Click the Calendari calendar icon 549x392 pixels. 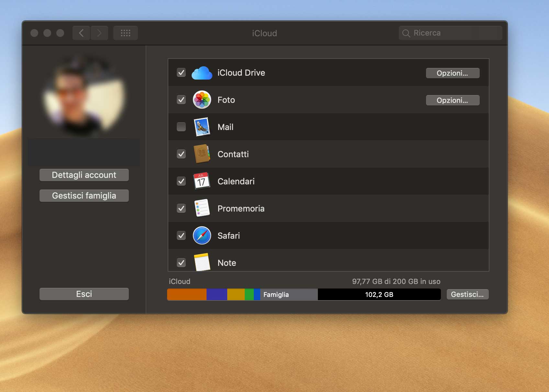pyautogui.click(x=202, y=181)
